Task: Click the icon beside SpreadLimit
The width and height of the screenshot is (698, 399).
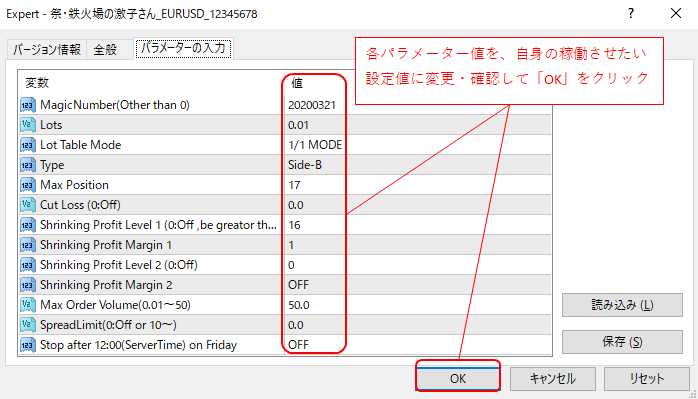Action: click(x=28, y=325)
